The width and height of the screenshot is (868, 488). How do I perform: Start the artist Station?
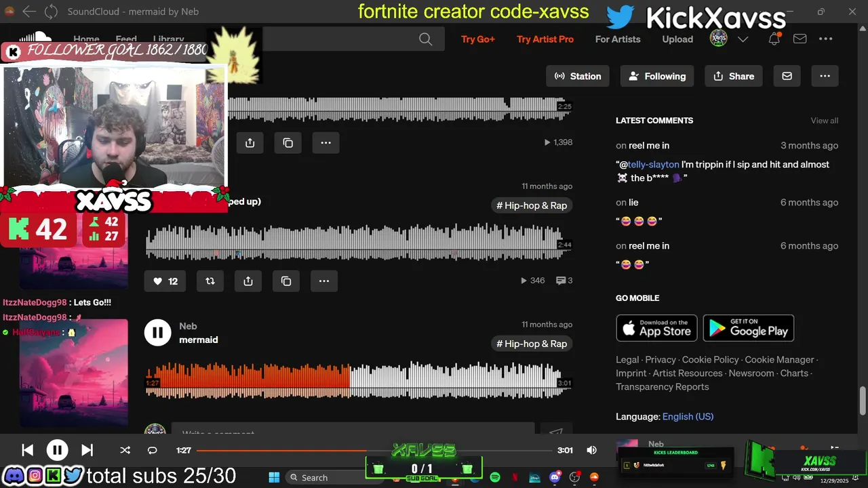(578, 76)
